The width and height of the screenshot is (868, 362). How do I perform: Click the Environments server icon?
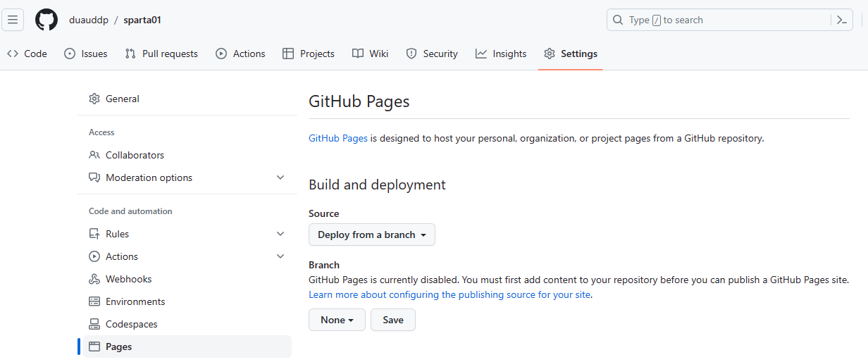click(94, 301)
